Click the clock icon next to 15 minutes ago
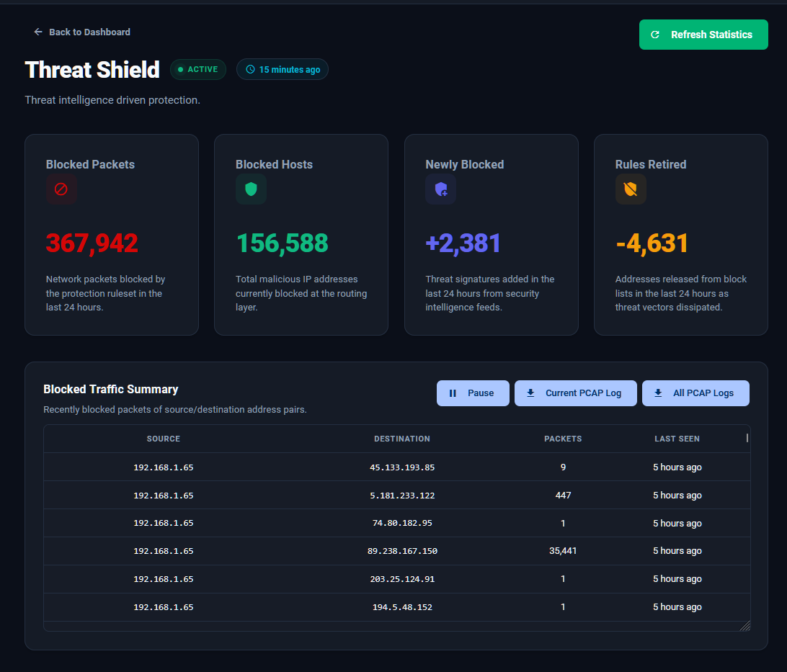Viewport: 787px width, 672px height. (x=250, y=69)
